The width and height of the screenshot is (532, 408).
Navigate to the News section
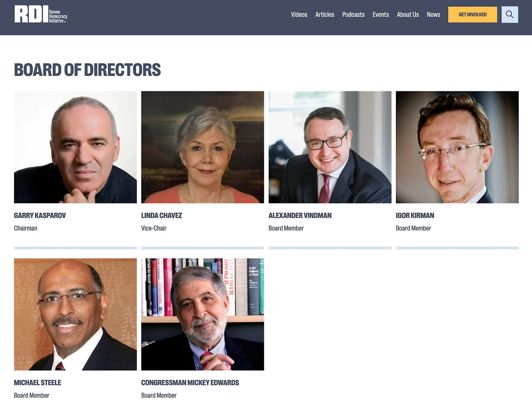[433, 15]
